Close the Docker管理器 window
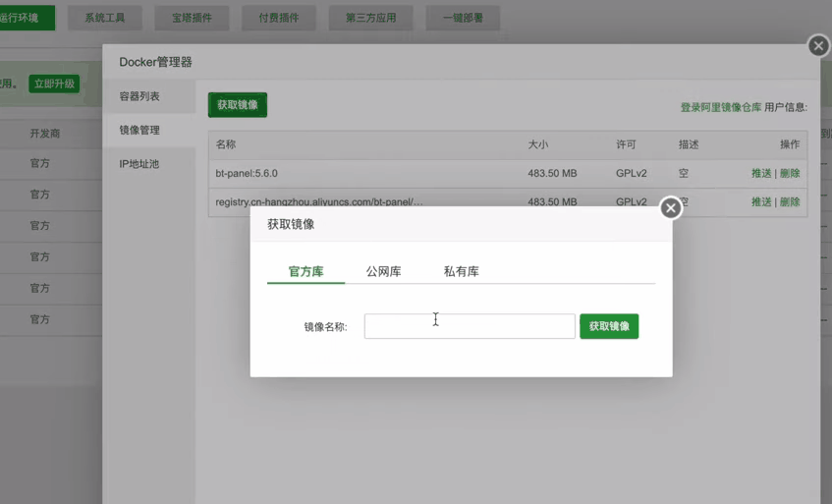 [818, 46]
